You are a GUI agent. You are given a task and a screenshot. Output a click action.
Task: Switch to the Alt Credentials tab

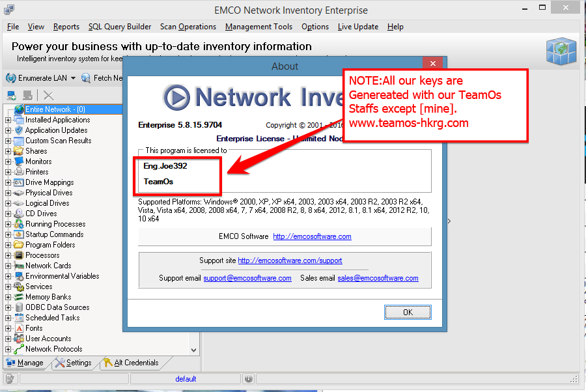point(132,363)
